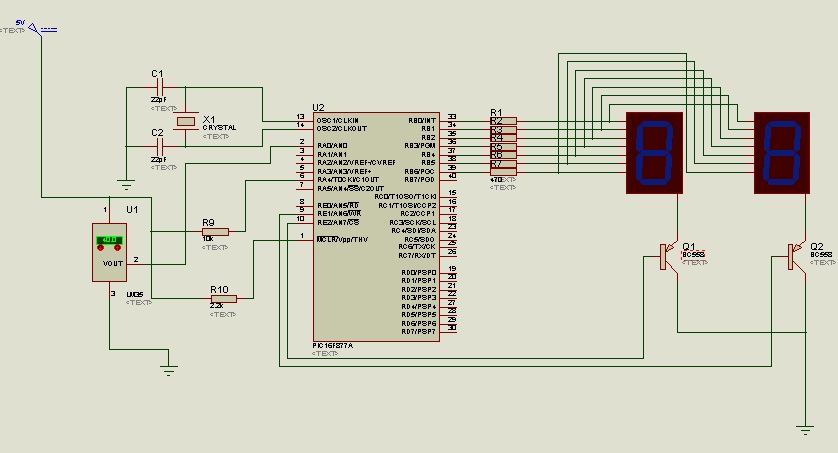Select the 5V power terminal symbol
Viewport: 838px width, 453px height.
coord(34,29)
